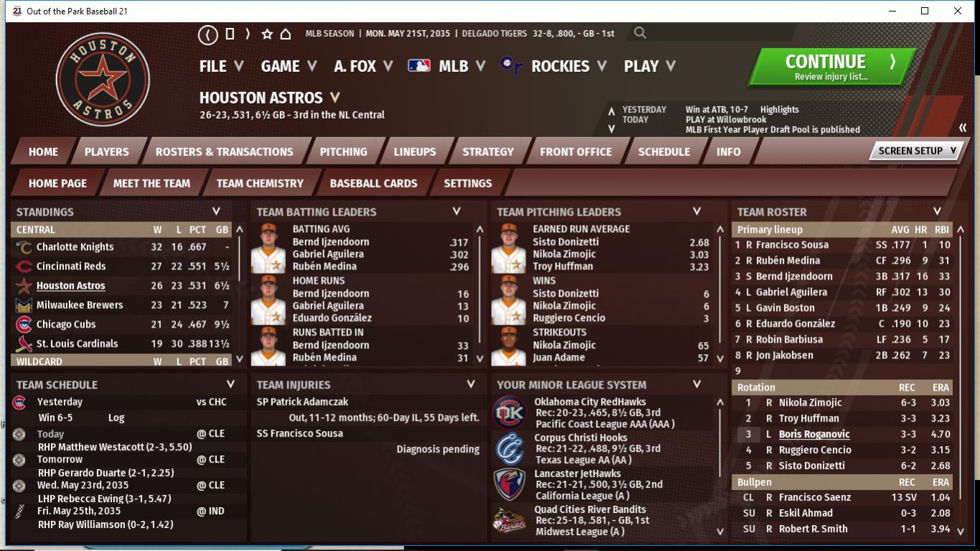Expand the TEAM SCHEDULE widget dropdown
The image size is (980, 551).
pos(230,385)
